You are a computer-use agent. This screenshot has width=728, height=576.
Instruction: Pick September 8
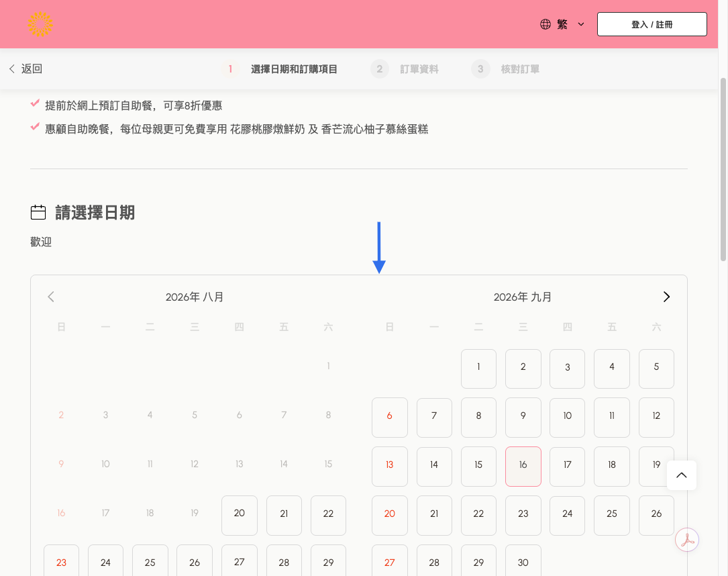(478, 418)
